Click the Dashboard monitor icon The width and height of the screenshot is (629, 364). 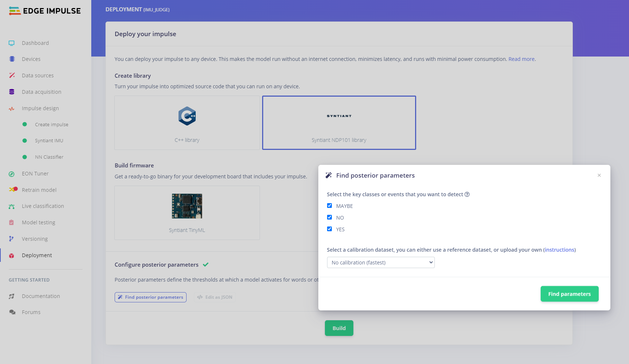pos(12,43)
